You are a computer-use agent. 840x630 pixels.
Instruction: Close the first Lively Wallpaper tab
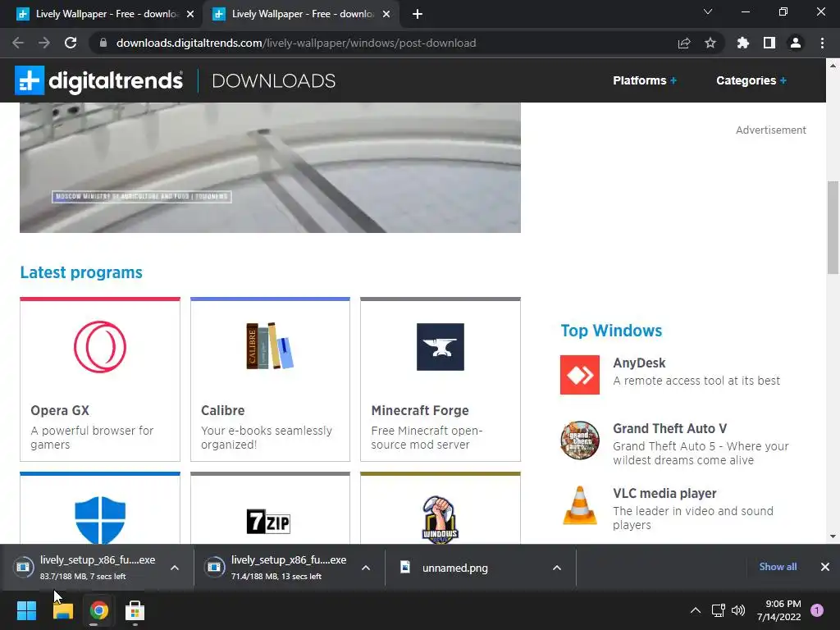click(190, 15)
